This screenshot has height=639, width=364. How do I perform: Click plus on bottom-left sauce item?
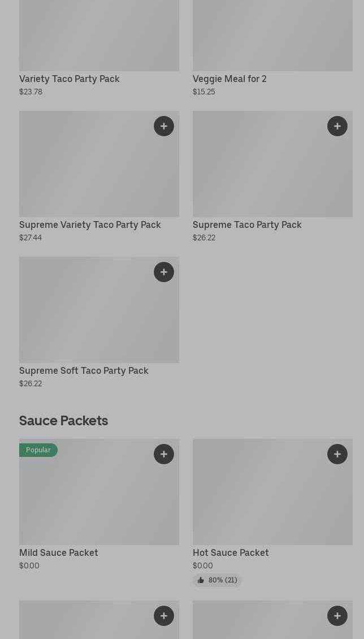pyautogui.click(x=164, y=616)
